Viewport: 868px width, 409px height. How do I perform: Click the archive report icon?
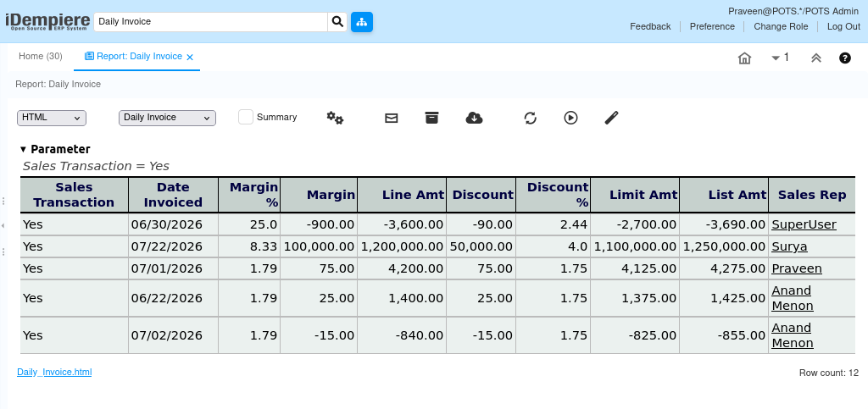pyautogui.click(x=431, y=118)
